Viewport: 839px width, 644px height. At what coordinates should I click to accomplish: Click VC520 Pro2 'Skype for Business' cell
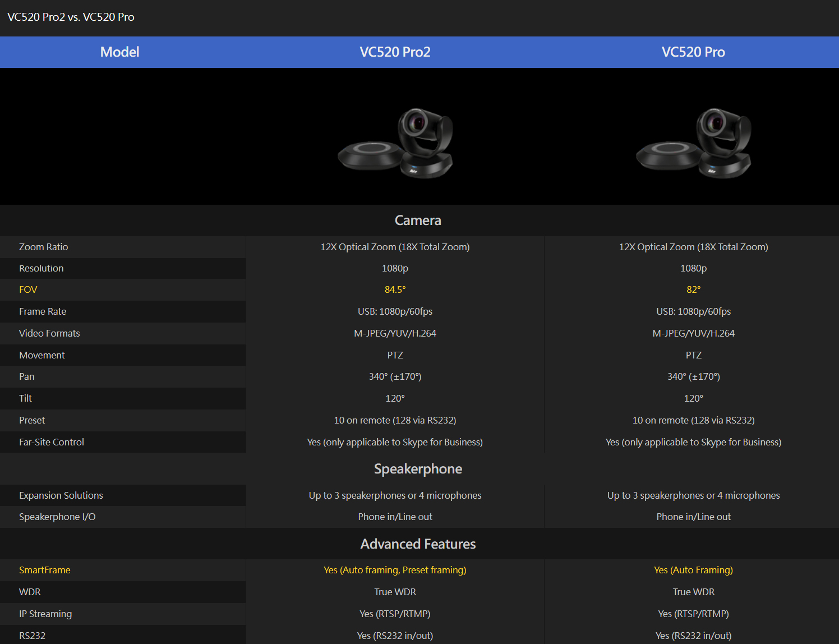pos(395,442)
